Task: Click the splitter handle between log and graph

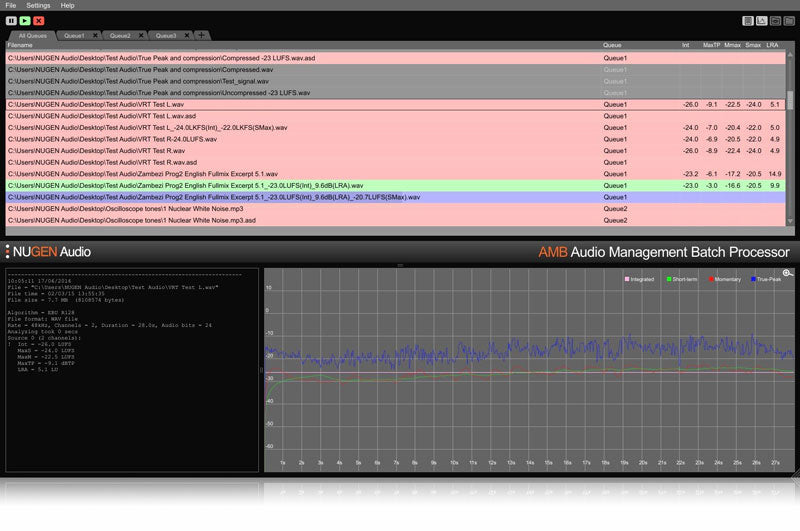Action: tap(261, 370)
